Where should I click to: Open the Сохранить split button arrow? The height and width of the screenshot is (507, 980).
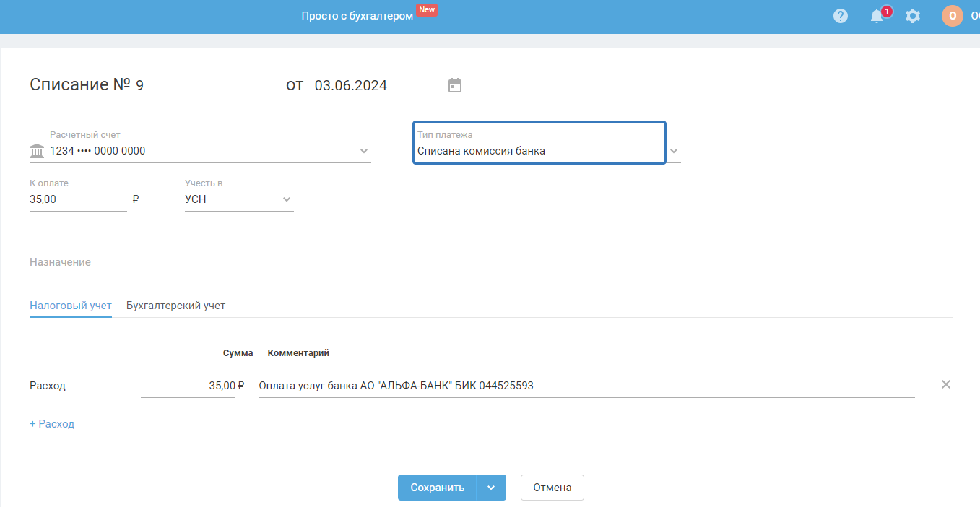pos(491,487)
